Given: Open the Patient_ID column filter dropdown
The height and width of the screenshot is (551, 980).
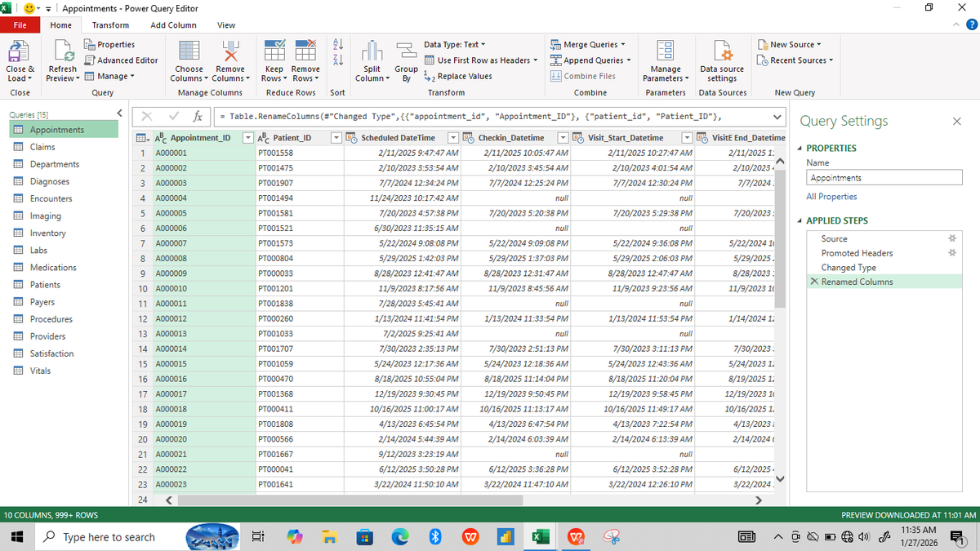Looking at the screenshot, I should [336, 138].
